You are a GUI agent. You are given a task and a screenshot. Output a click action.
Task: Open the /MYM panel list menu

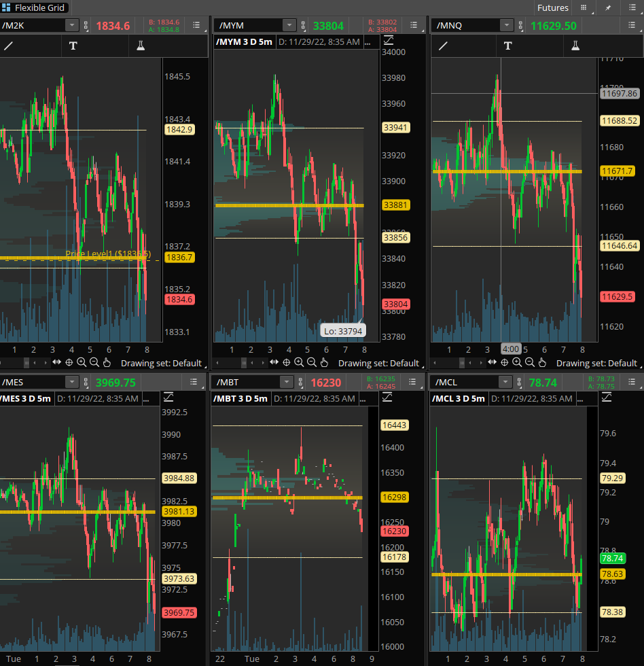pos(414,25)
